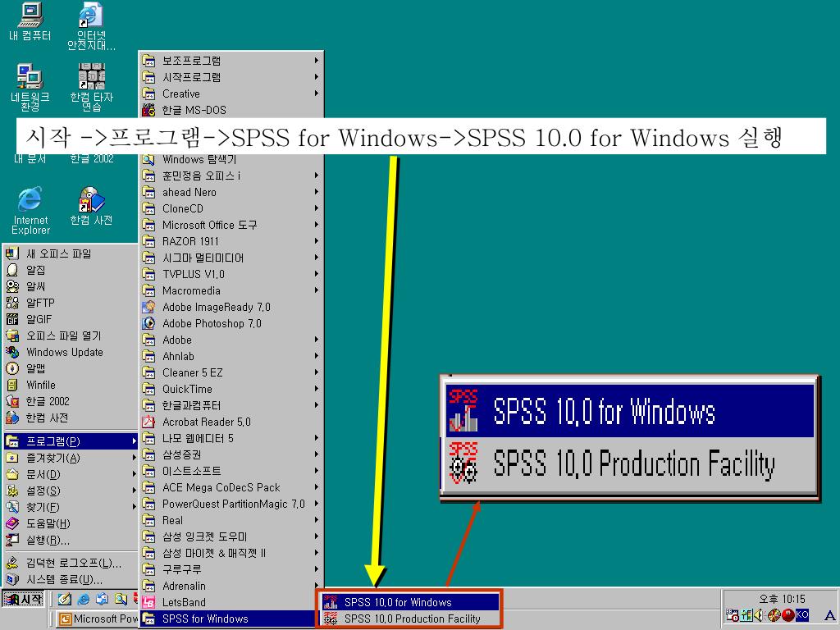Choose 시스템 종료(U)... in Start menu
The width and height of the screenshot is (840, 630).
pos(70,580)
